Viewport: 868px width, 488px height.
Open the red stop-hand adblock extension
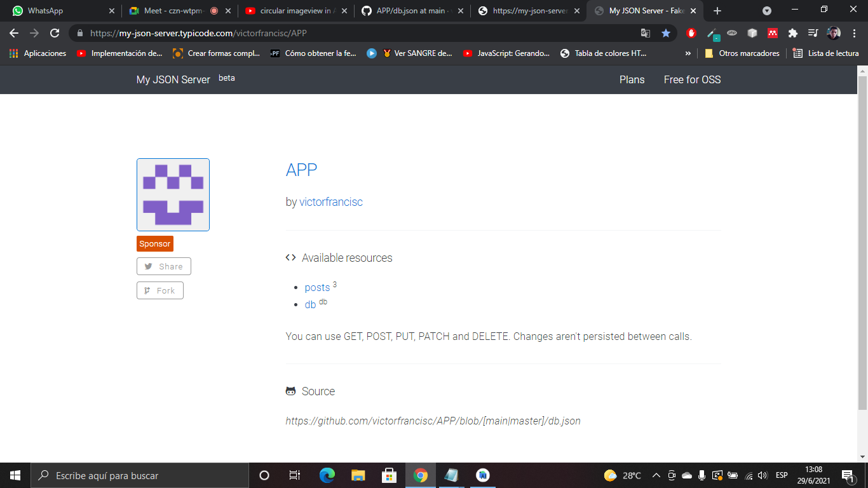[691, 33]
